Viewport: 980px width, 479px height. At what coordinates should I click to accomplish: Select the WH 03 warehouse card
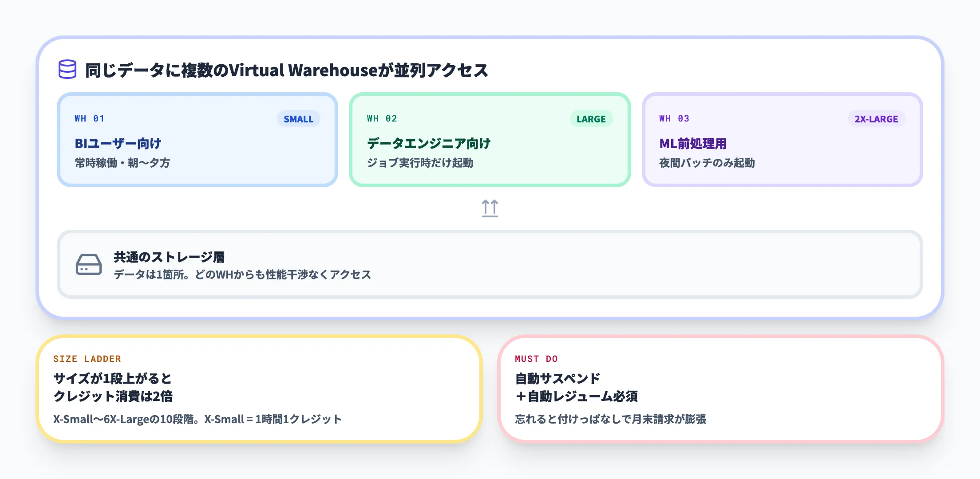(x=782, y=139)
